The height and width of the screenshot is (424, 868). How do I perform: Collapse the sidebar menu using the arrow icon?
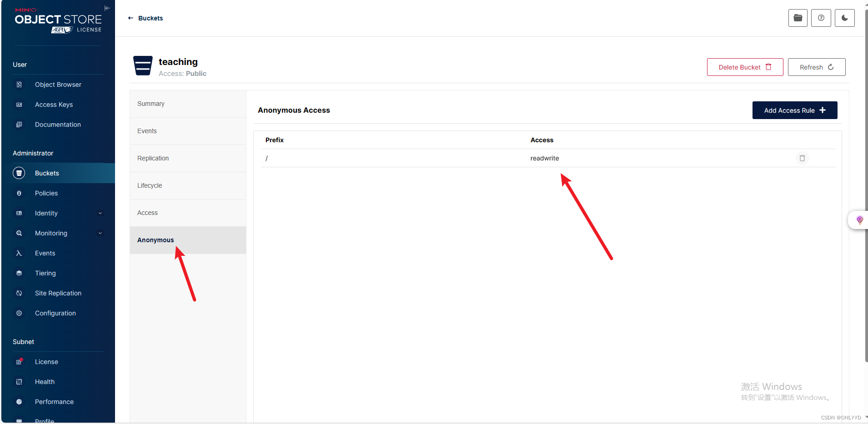pyautogui.click(x=107, y=8)
